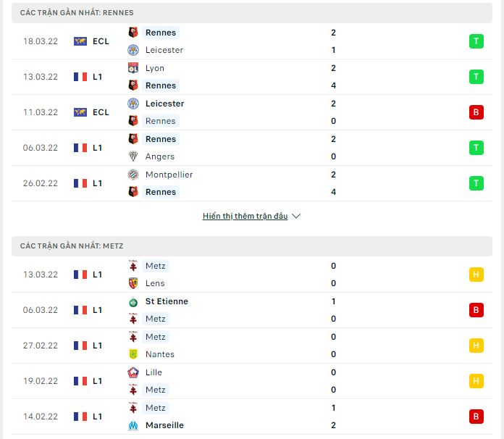
Task: Select the Các trận gần nhất: Metz header
Action: pos(252,246)
